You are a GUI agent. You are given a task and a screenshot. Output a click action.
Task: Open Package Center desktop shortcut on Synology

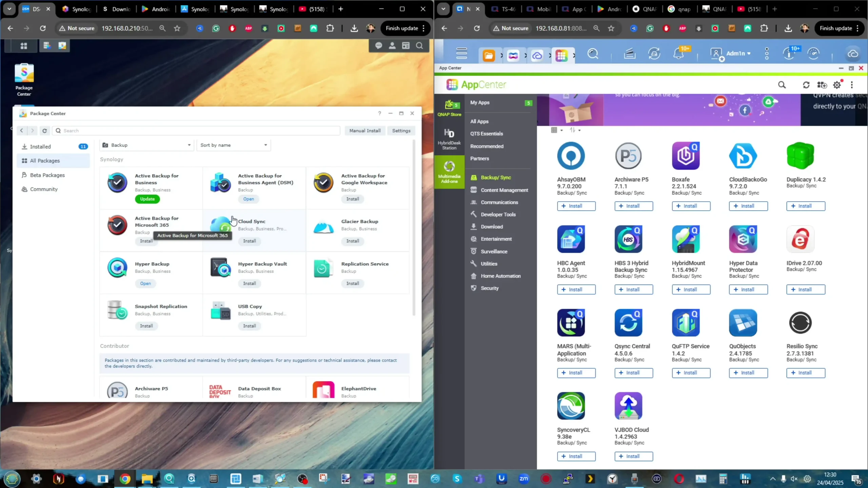tap(24, 80)
